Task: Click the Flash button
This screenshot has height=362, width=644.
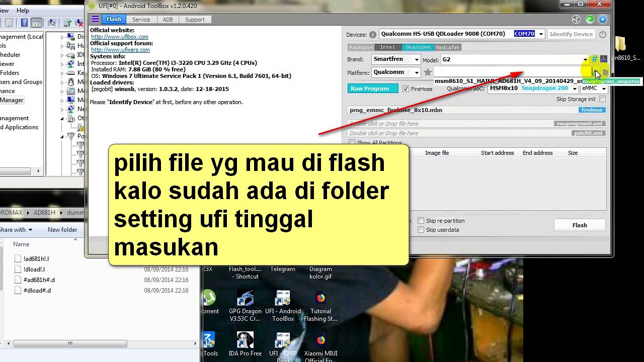Action: (580, 225)
